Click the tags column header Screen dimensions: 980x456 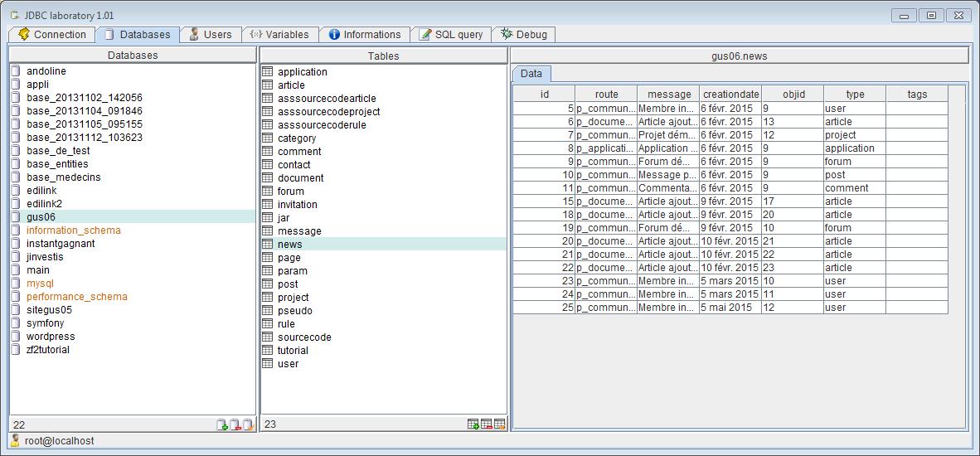click(917, 94)
